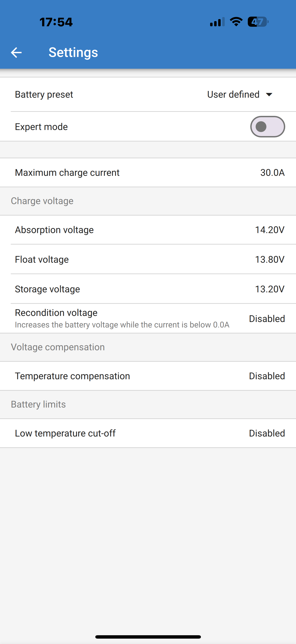Tap the Wi-Fi status icon
The width and height of the screenshot is (296, 644).
click(x=236, y=22)
